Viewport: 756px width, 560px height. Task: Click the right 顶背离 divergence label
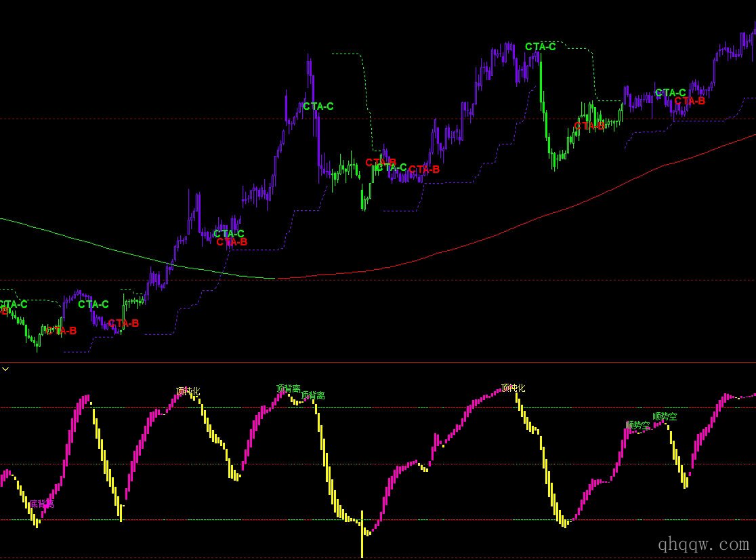coord(313,395)
